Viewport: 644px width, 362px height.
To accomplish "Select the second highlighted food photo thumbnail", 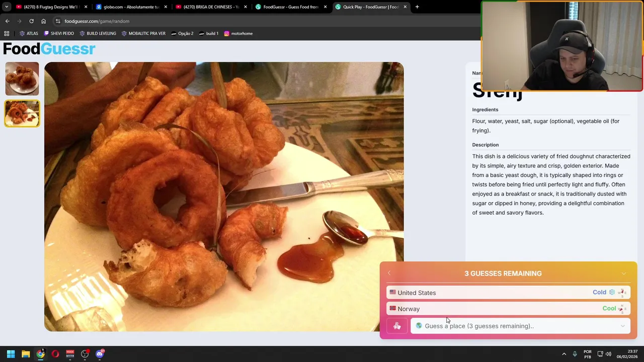I will point(22,113).
